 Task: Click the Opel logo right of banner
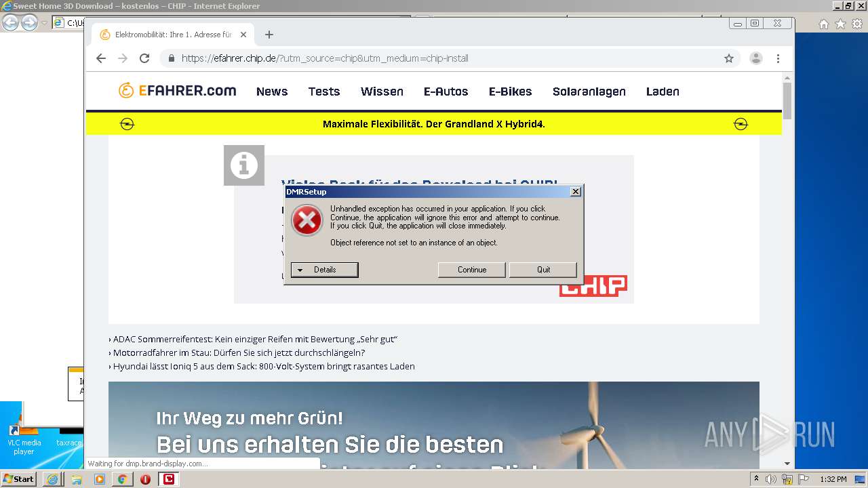click(x=741, y=124)
